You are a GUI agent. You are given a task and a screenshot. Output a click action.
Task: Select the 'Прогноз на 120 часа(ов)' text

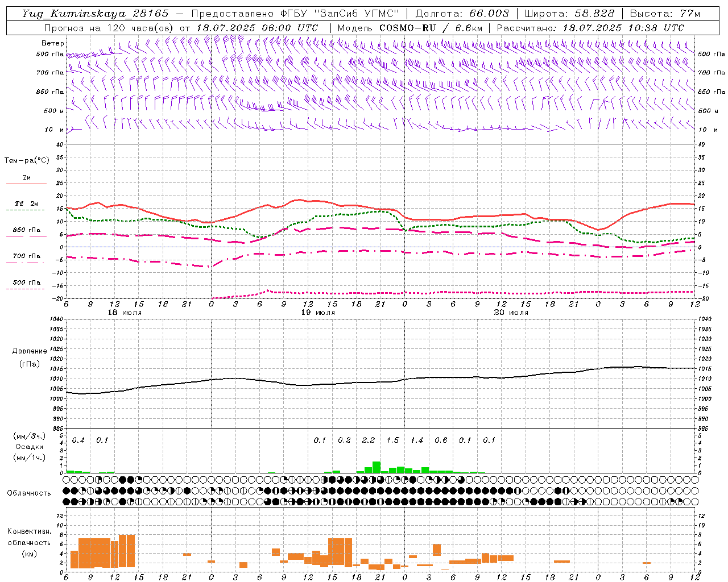click(x=109, y=28)
